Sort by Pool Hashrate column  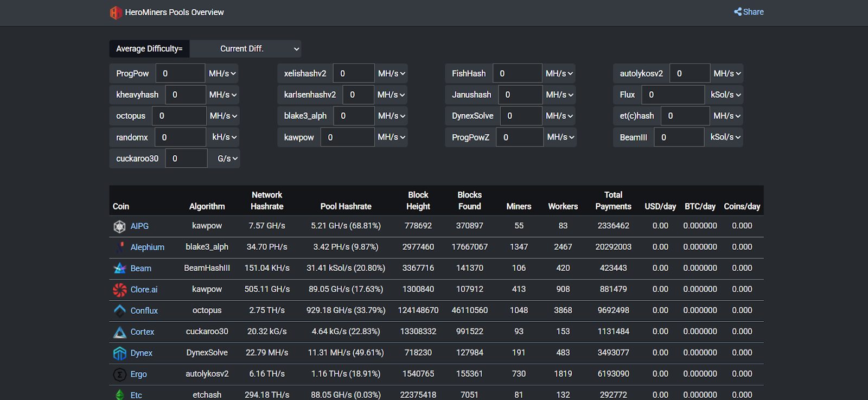pos(346,206)
